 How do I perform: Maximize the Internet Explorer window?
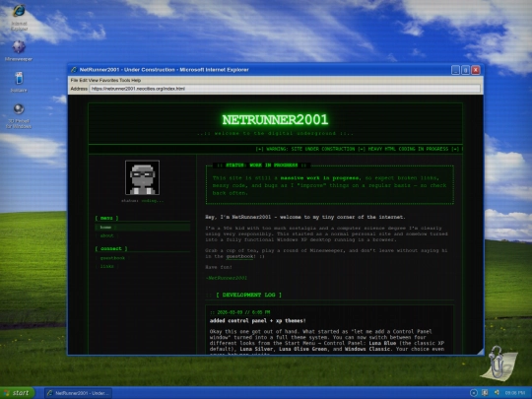[466, 70]
